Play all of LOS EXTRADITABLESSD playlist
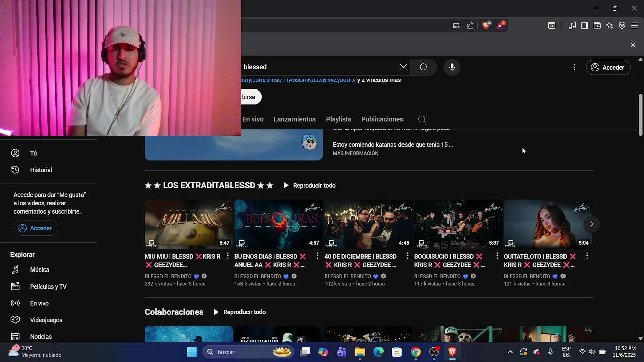644x362 pixels. pyautogui.click(x=309, y=186)
